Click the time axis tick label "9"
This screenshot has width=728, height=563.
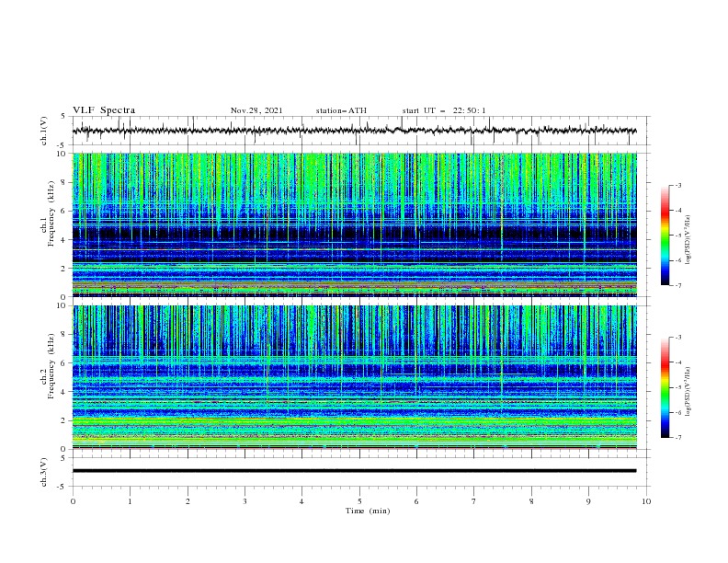click(588, 501)
